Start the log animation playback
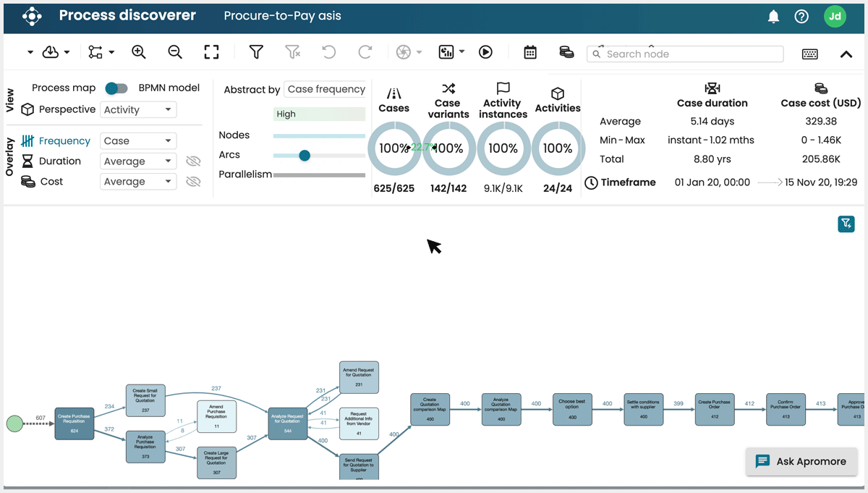 pyautogui.click(x=485, y=51)
